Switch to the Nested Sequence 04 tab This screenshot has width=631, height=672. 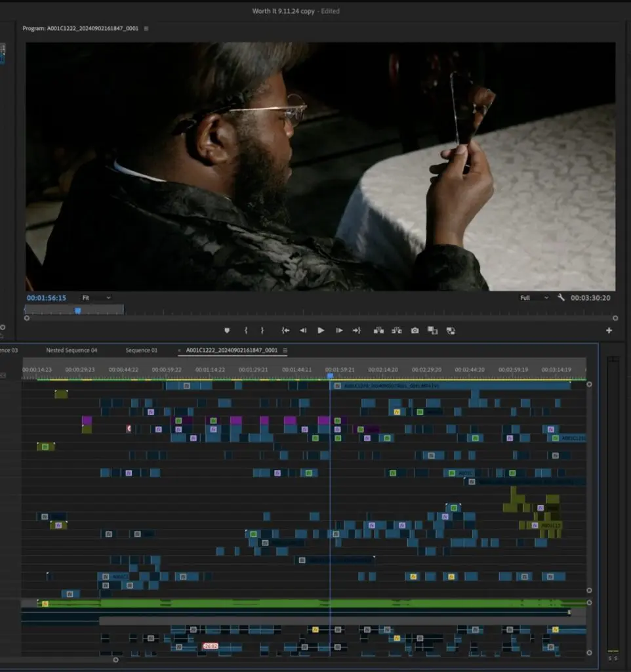coord(71,350)
